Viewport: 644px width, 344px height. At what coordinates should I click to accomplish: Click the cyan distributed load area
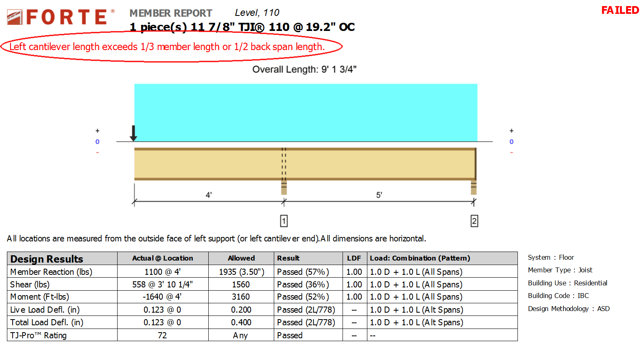tap(306, 112)
